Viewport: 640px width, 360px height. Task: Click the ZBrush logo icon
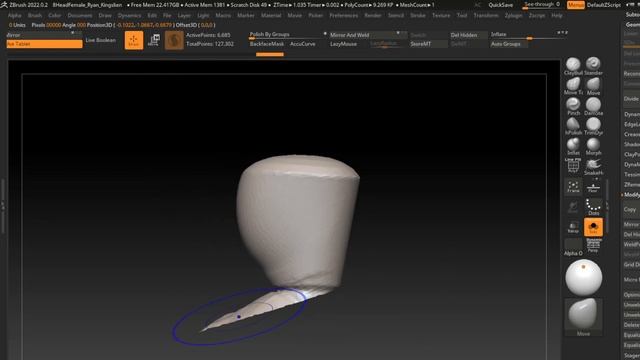[x=4, y=5]
